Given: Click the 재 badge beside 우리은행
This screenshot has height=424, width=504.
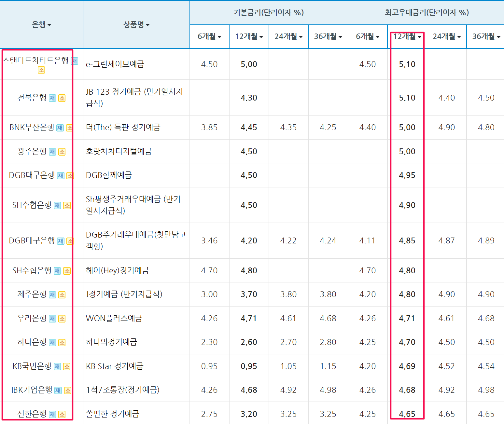Looking at the screenshot, I should tap(52, 319).
